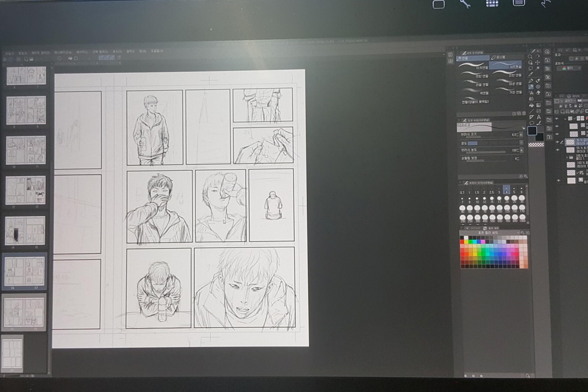Toggle visibility of the top layer folder
Screen dimensions: 588x392
pyautogui.click(x=557, y=119)
